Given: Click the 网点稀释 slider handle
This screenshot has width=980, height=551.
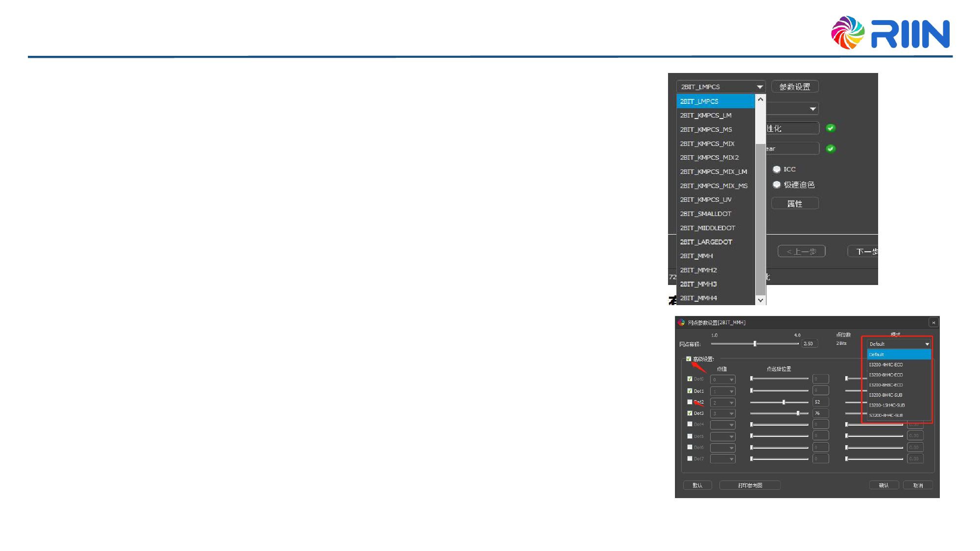Looking at the screenshot, I should (755, 344).
